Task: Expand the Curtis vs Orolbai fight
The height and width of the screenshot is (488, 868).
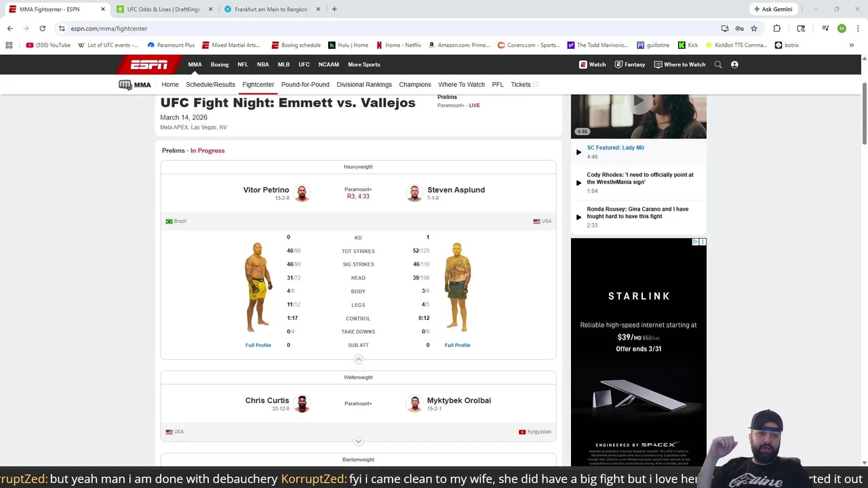Action: (359, 441)
